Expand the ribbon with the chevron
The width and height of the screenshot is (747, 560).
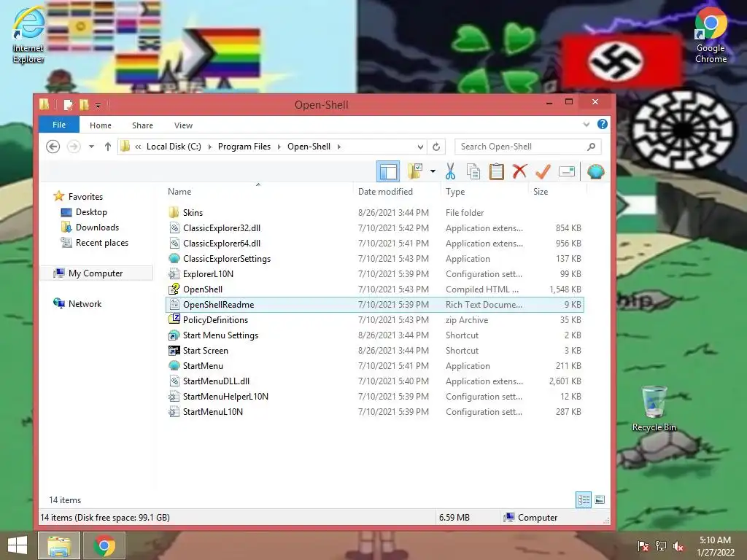click(x=587, y=124)
